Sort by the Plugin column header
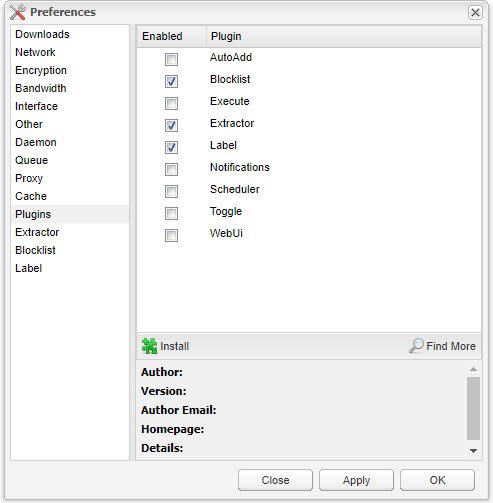 point(344,36)
